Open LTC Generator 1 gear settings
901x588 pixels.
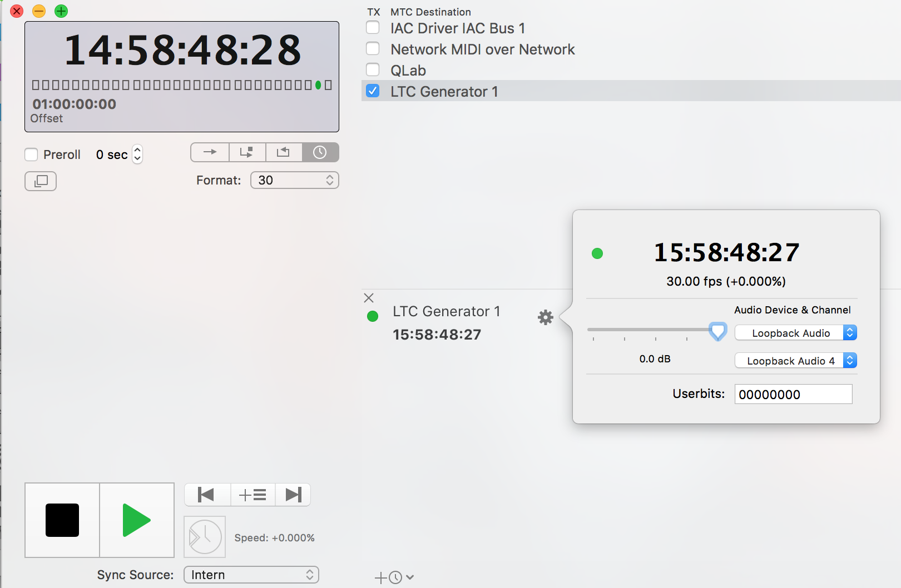(x=546, y=317)
